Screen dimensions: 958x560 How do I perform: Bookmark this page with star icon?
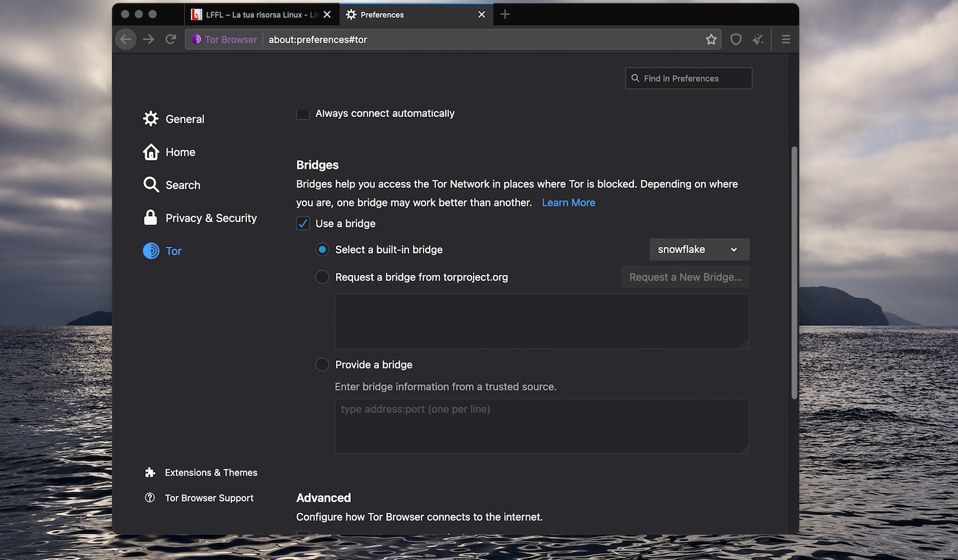click(x=711, y=40)
